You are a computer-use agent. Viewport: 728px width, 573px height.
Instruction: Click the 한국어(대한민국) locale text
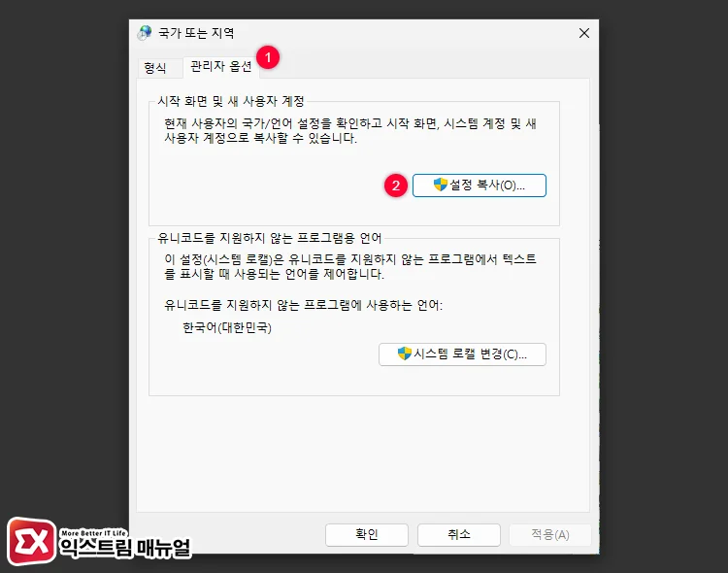(227, 327)
